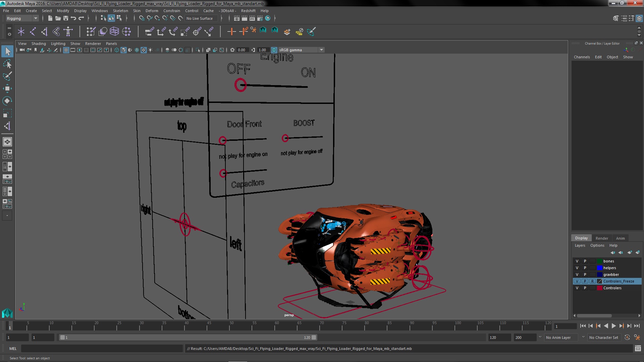
Task: Click the red color swatch of Controlers layer
Action: point(599,288)
